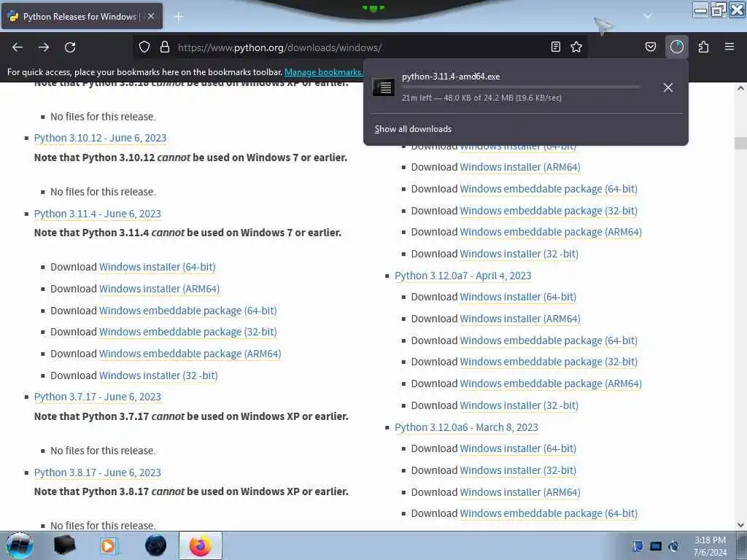
Task: Click the address bar URL field
Action: click(360, 47)
